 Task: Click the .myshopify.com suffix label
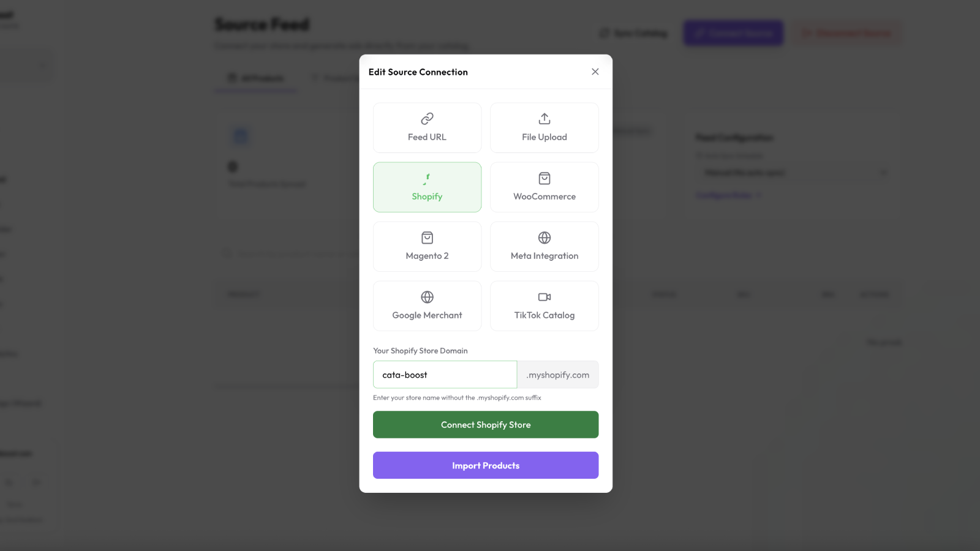557,375
